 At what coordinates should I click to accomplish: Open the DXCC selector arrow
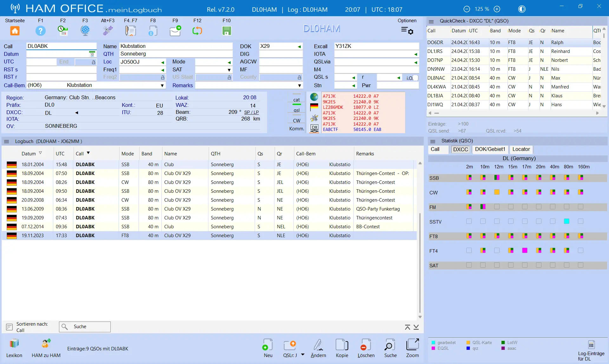[x=76, y=113]
